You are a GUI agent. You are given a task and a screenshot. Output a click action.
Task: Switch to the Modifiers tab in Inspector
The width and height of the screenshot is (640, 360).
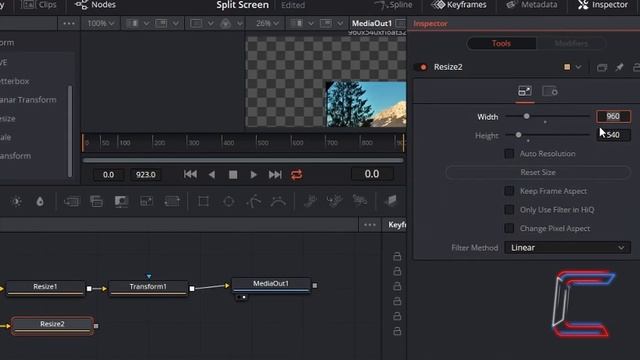(571, 44)
